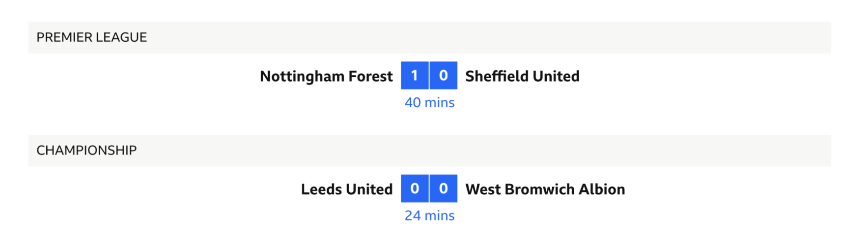
Task: Click the CHAMPIONSHIP section heading
Action: tap(86, 151)
